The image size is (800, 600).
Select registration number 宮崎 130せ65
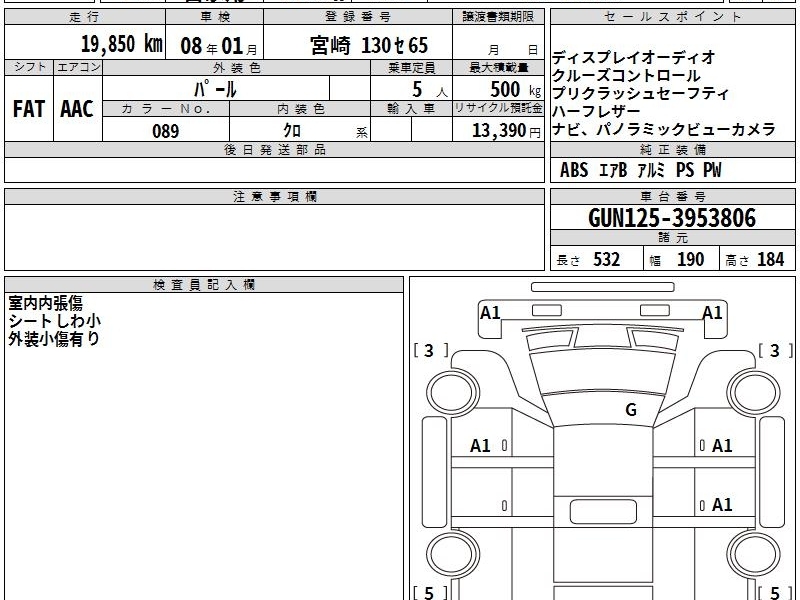click(x=369, y=45)
